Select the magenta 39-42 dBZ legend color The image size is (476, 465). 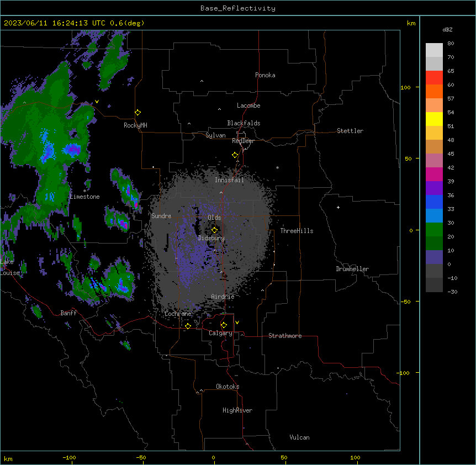(434, 174)
